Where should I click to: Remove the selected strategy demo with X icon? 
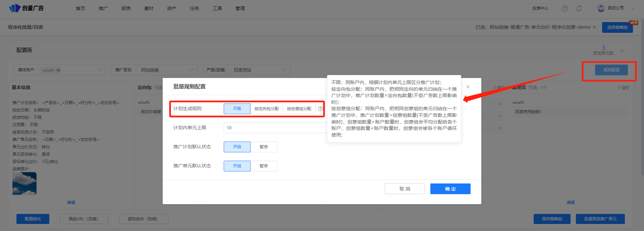[594, 27]
